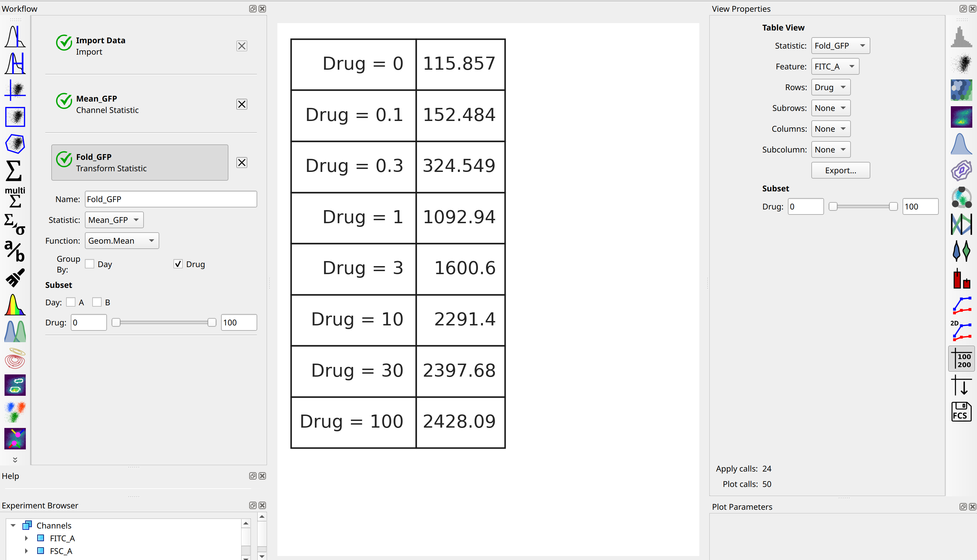Open the 2D statistics line plot view
Image resolution: width=977 pixels, height=560 pixels.
[961, 331]
